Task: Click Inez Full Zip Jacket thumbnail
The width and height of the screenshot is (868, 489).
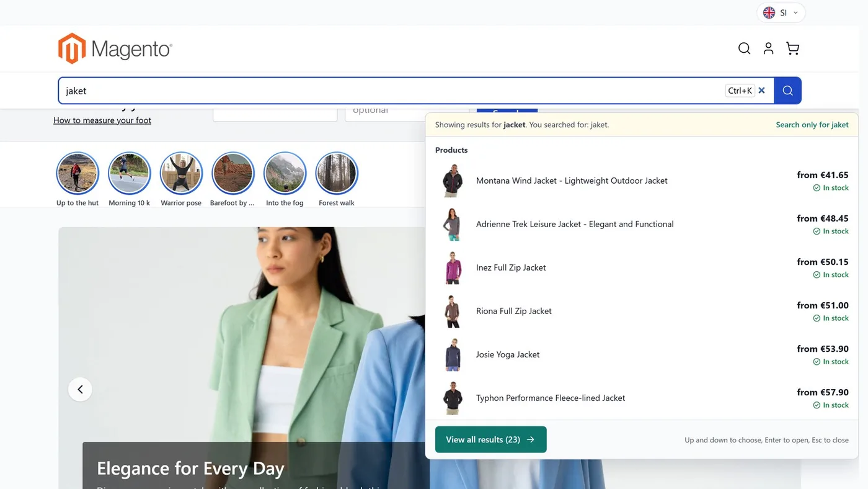Action: pos(453,267)
